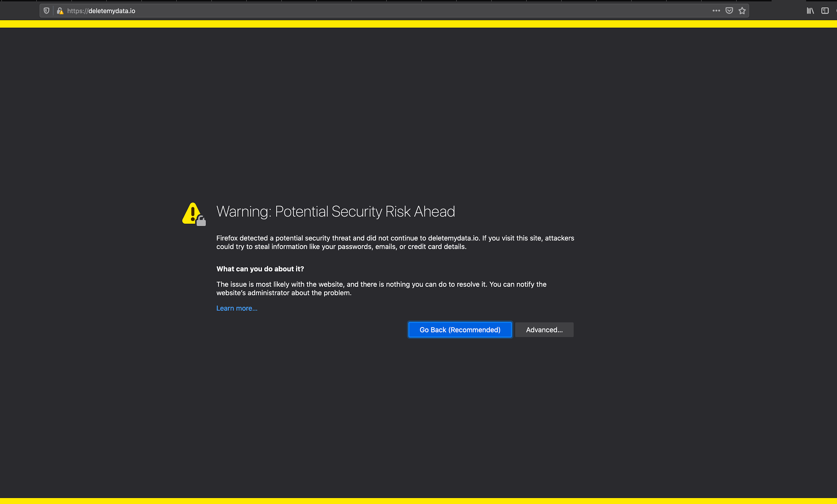Toggle the sidebars toolbar icon
This screenshot has height=504, width=837.
coord(825,10)
